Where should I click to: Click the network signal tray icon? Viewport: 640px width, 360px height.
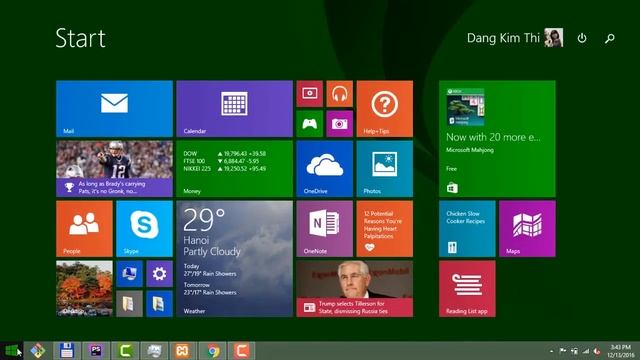click(586, 351)
